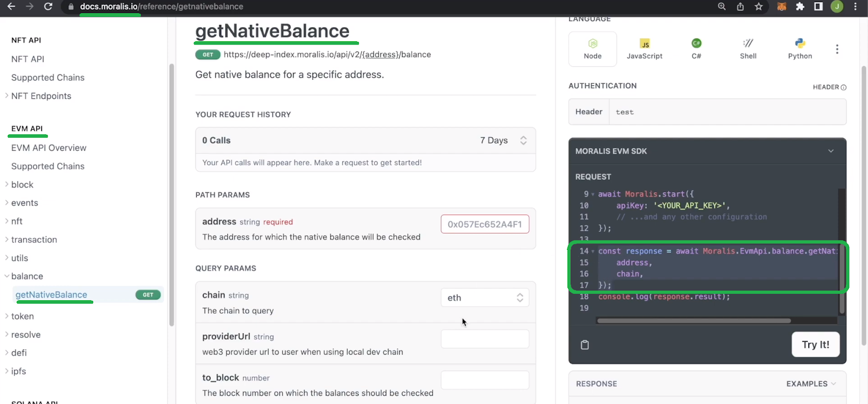
Task: Click the code panel horizontal scrollbar
Action: [x=694, y=321]
